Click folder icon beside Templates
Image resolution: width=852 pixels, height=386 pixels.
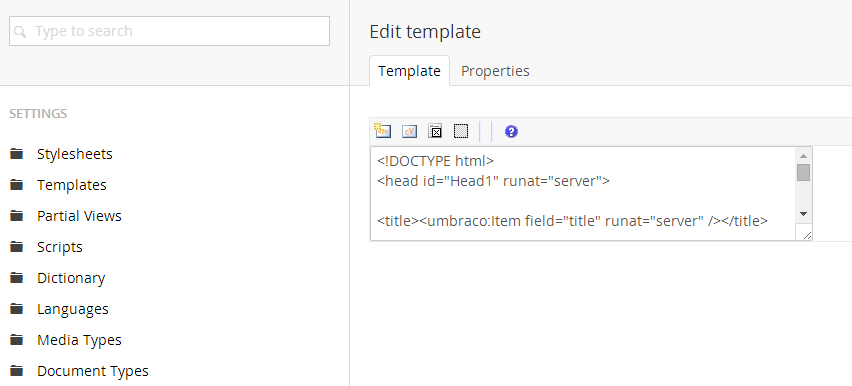[x=17, y=185]
